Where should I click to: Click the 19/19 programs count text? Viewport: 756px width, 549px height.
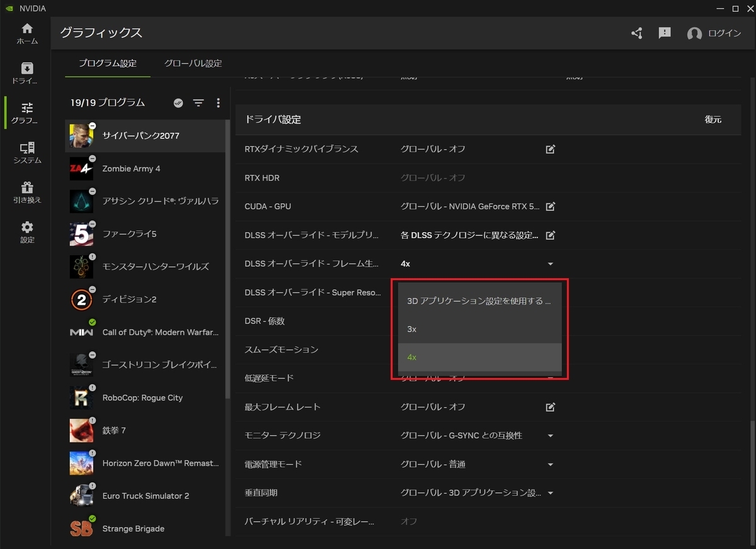pos(108,103)
